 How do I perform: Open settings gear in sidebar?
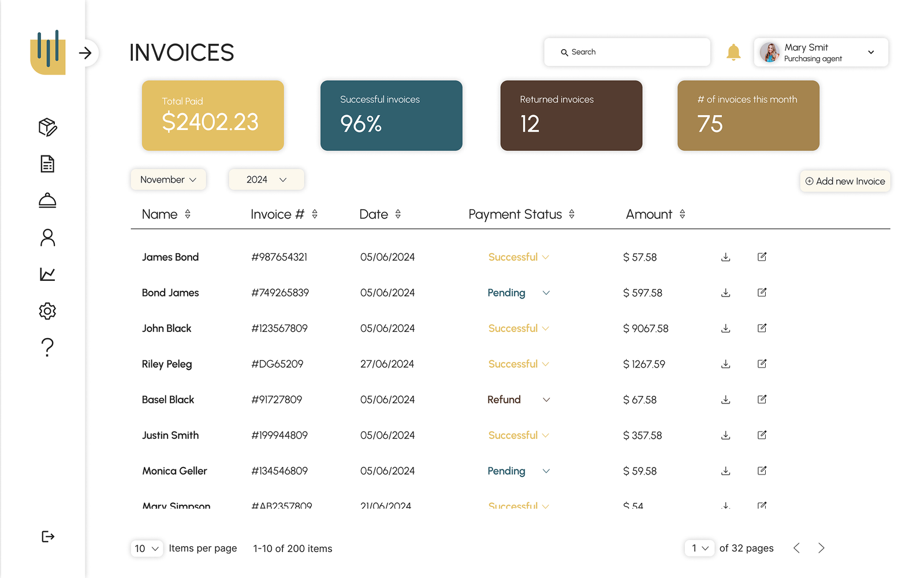click(x=47, y=311)
